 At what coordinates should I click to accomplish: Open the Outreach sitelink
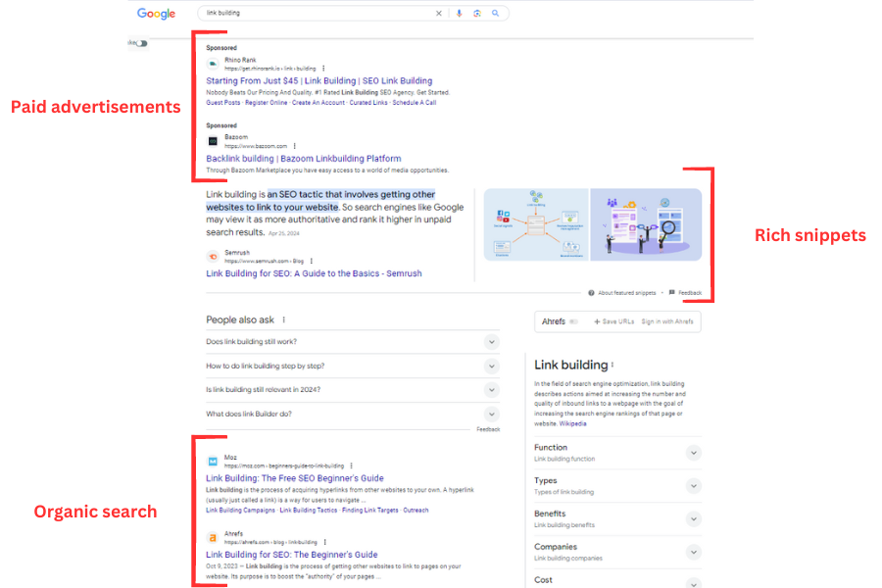click(416, 511)
